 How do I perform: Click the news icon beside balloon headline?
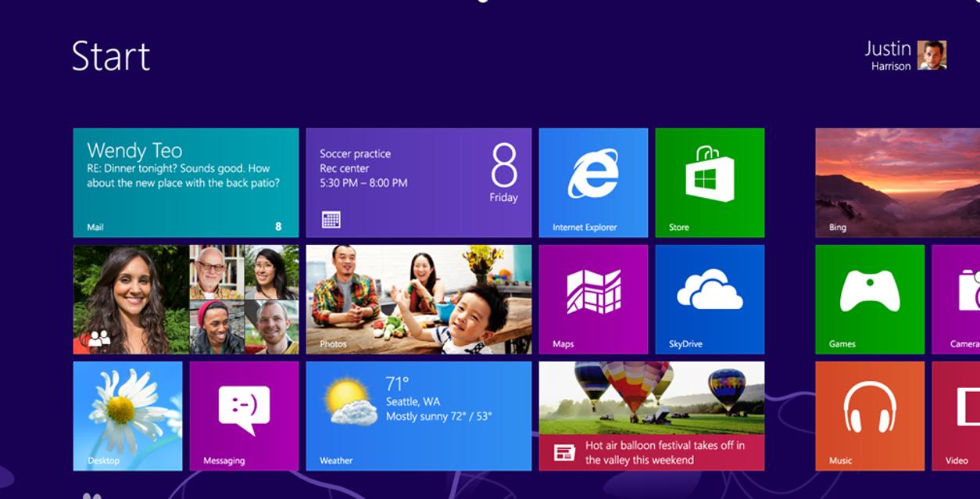[x=564, y=452]
